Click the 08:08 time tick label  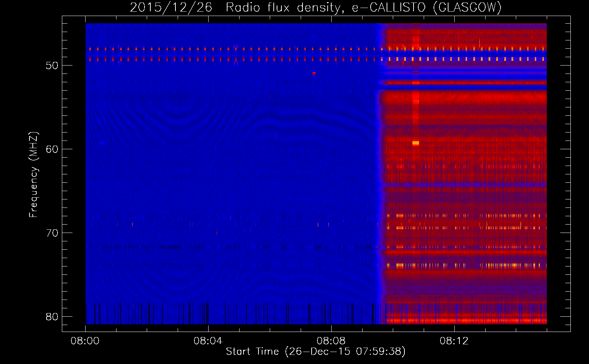click(x=331, y=341)
